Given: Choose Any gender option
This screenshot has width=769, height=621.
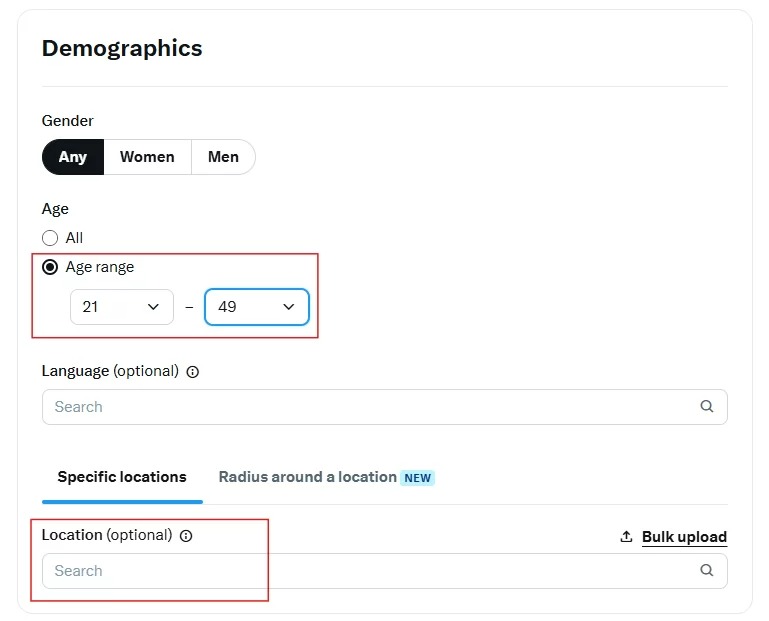Looking at the screenshot, I should [x=73, y=157].
